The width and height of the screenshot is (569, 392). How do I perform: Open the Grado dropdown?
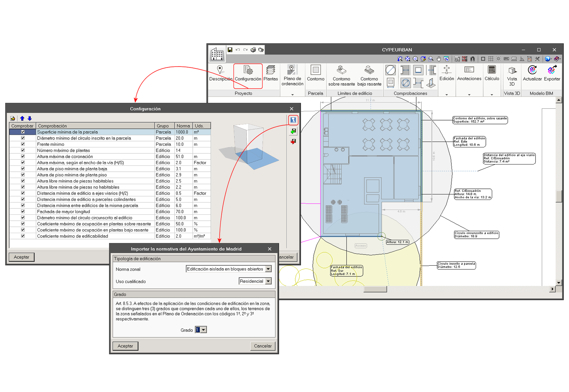coord(204,330)
